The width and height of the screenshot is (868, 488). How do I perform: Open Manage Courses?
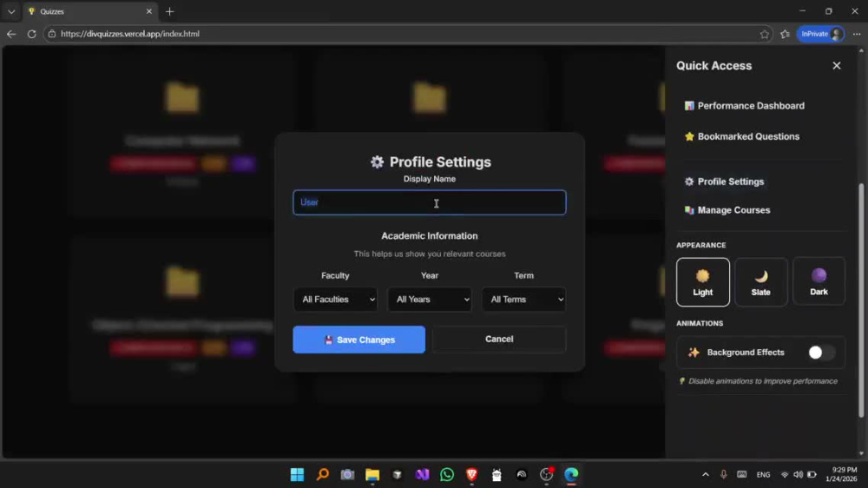tap(727, 210)
